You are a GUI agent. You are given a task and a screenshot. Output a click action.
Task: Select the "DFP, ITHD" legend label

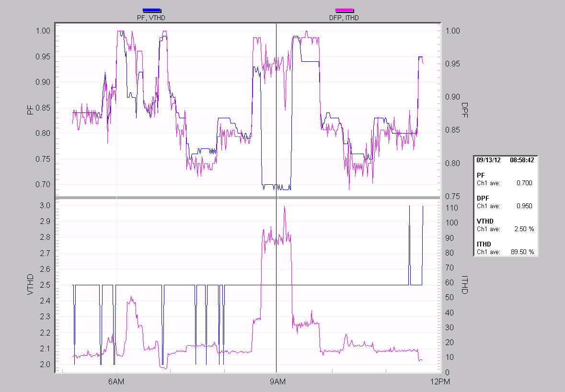point(344,18)
